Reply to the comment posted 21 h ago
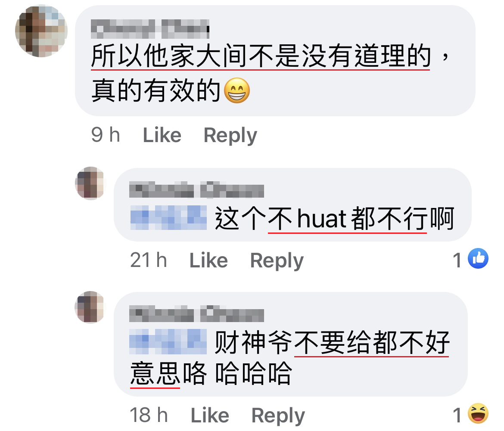The height and width of the screenshot is (431, 504). tap(277, 261)
